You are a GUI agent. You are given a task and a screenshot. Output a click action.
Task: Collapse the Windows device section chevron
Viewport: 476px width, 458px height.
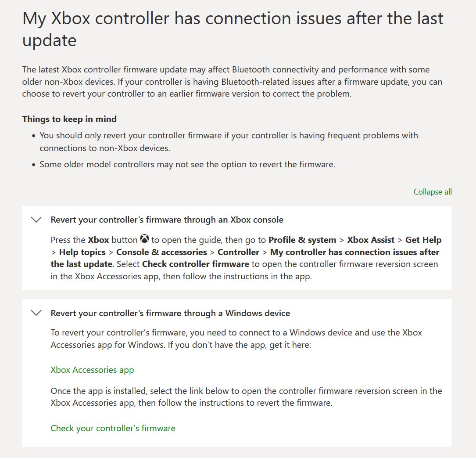(x=36, y=313)
